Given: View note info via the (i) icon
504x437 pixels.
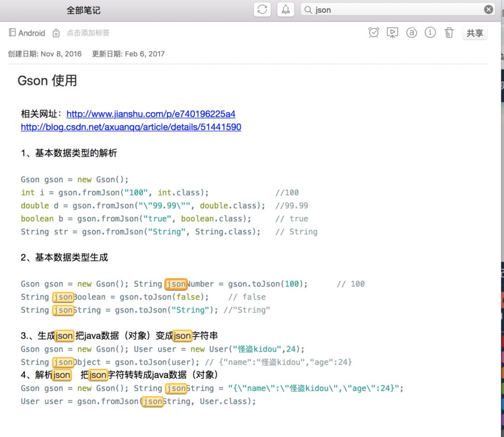Looking at the screenshot, I should (430, 33).
